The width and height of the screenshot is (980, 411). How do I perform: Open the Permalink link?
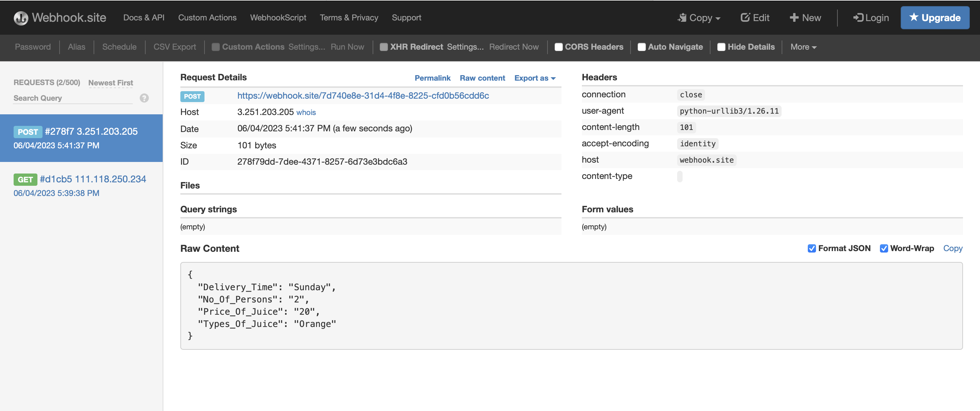[432, 78]
